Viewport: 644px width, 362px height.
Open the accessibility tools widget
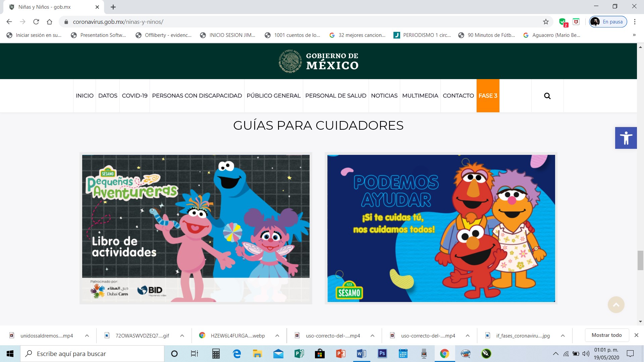click(x=626, y=138)
